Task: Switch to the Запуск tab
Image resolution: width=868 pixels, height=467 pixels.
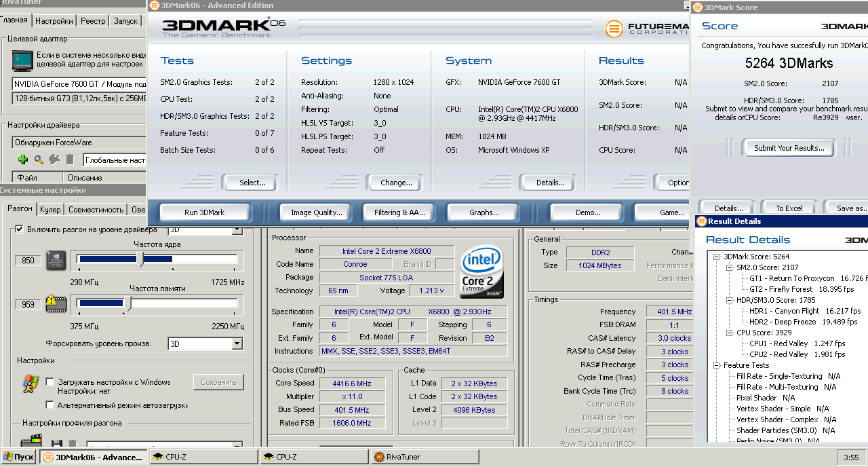Action: pyautogui.click(x=125, y=21)
